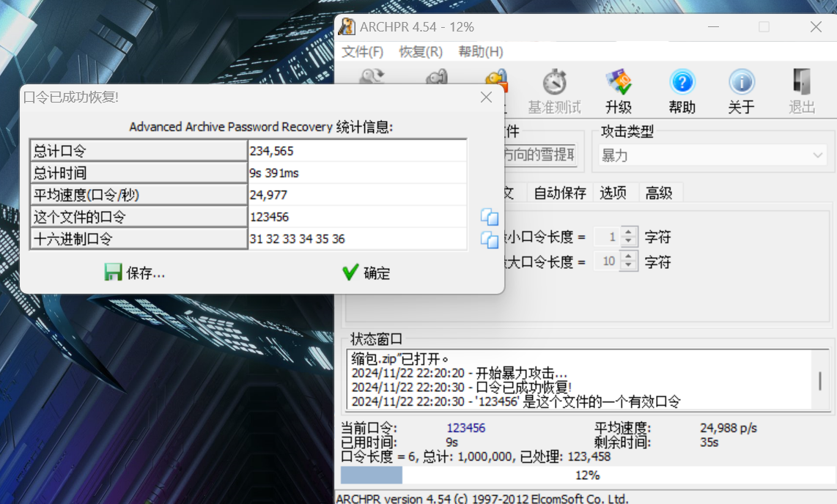
Task: Click the ARCHPR version 4.54 status bar text
Action: tap(482, 499)
